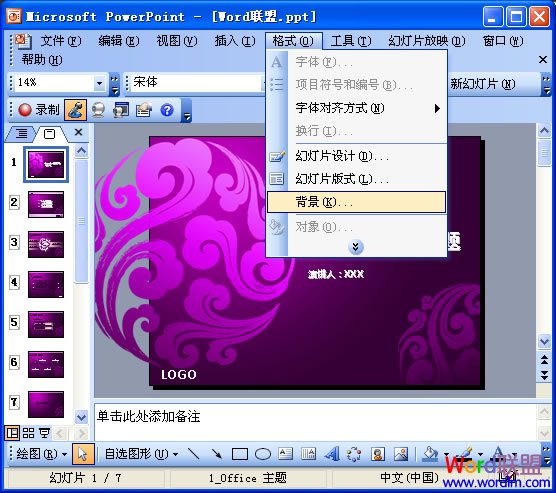
Task: Open the AutoShapes (自选图形) dropdown
Action: 141,454
